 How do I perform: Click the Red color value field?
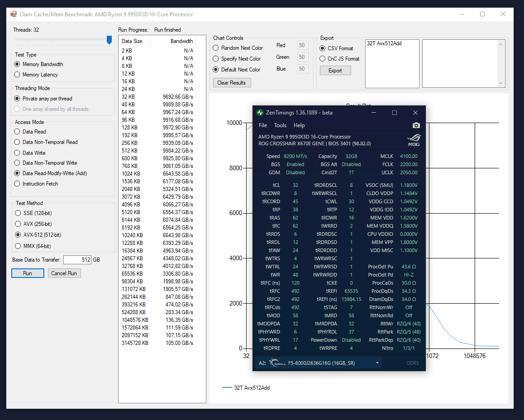[x=303, y=45]
